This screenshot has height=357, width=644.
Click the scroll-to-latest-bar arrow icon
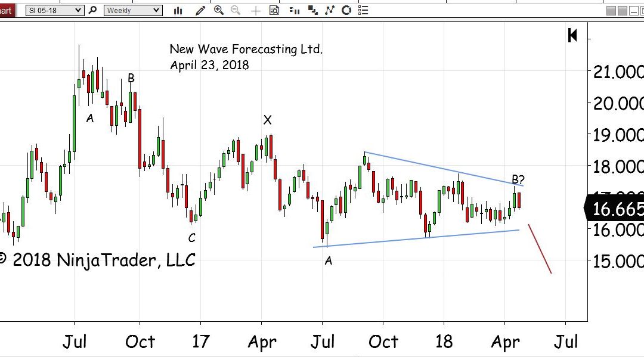pos(572,35)
